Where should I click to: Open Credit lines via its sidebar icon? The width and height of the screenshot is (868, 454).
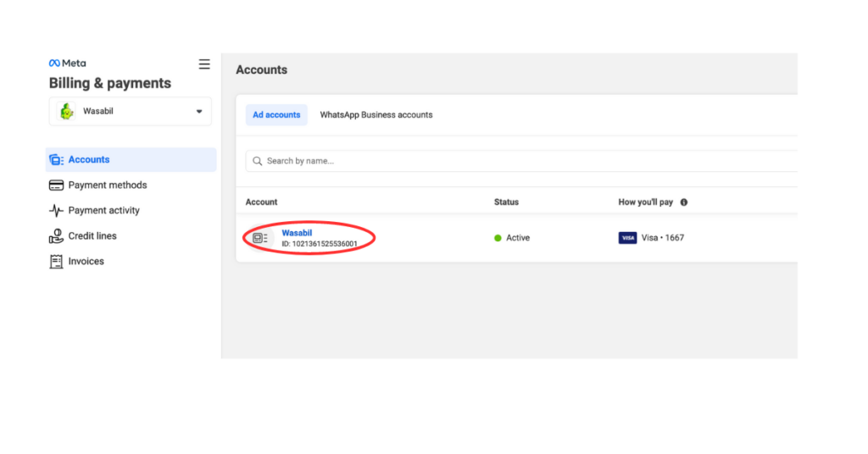[57, 236]
